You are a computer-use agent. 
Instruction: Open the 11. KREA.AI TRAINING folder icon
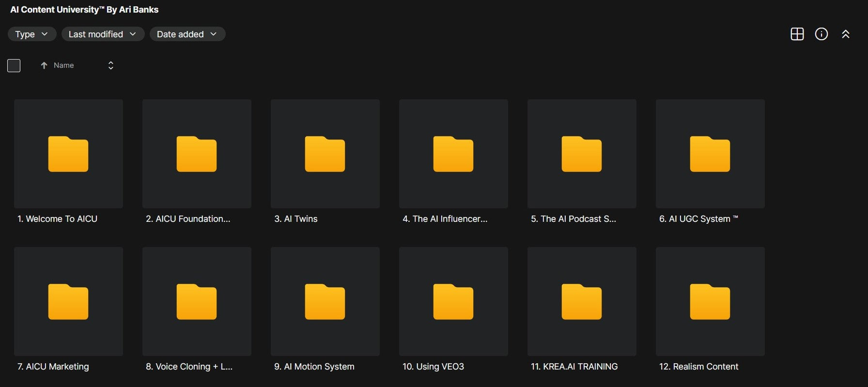click(582, 302)
